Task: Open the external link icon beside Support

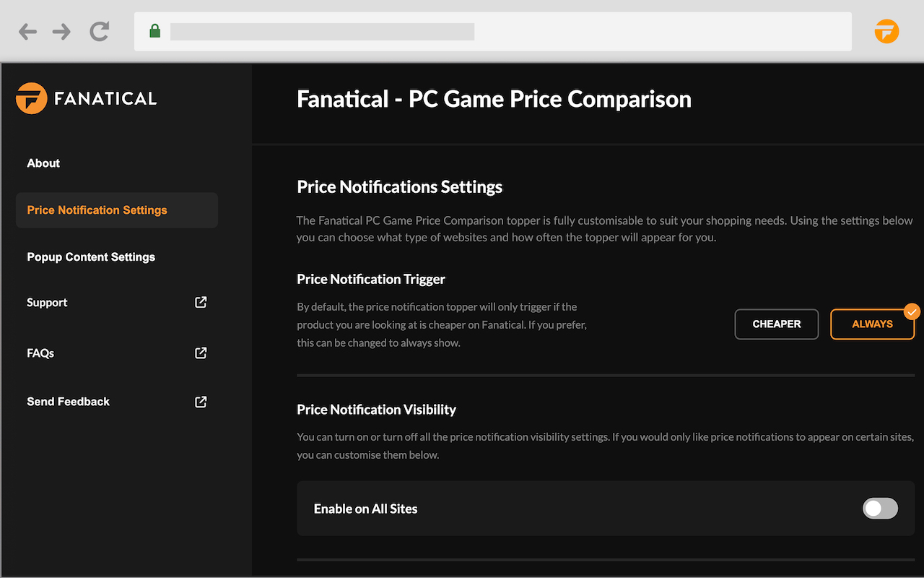Action: 200,302
